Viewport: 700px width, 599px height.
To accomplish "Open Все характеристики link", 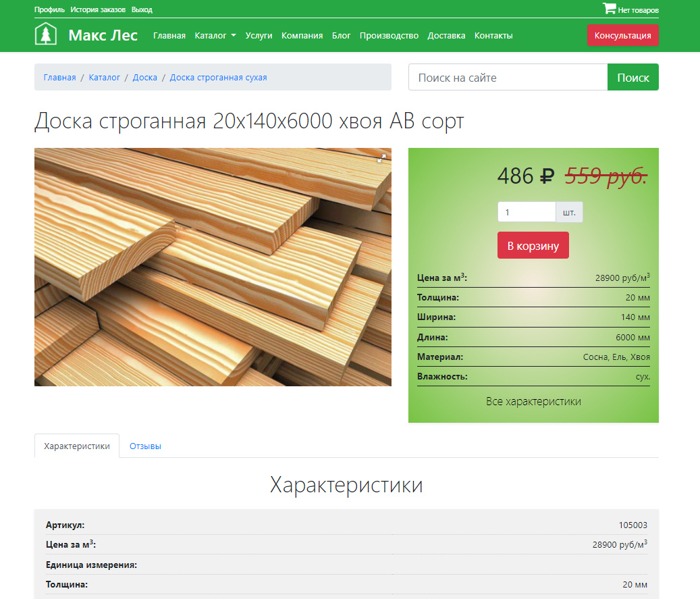I will tap(533, 401).
